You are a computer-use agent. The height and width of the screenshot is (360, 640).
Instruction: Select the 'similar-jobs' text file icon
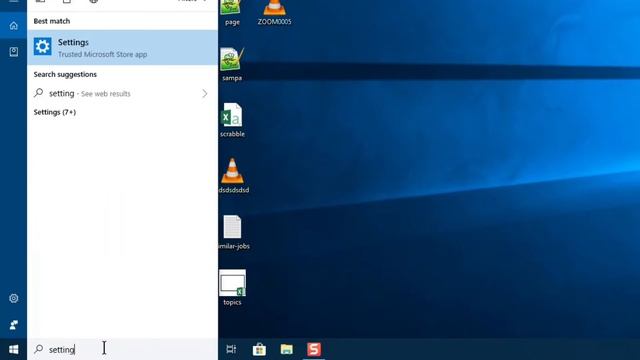(x=233, y=232)
